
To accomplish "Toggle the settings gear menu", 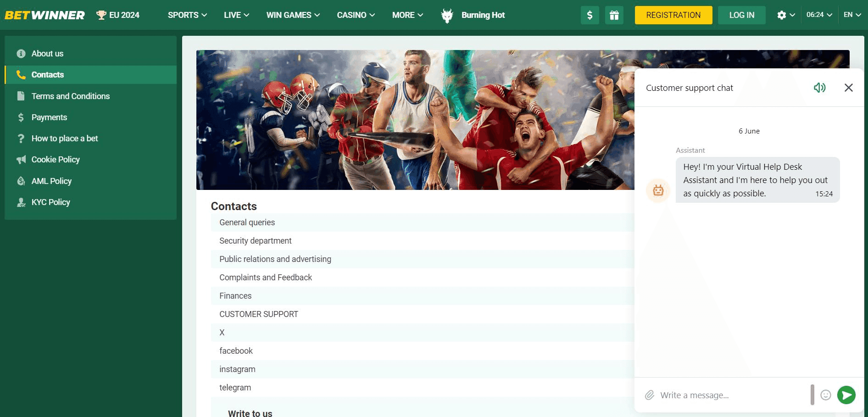I will pyautogui.click(x=782, y=15).
